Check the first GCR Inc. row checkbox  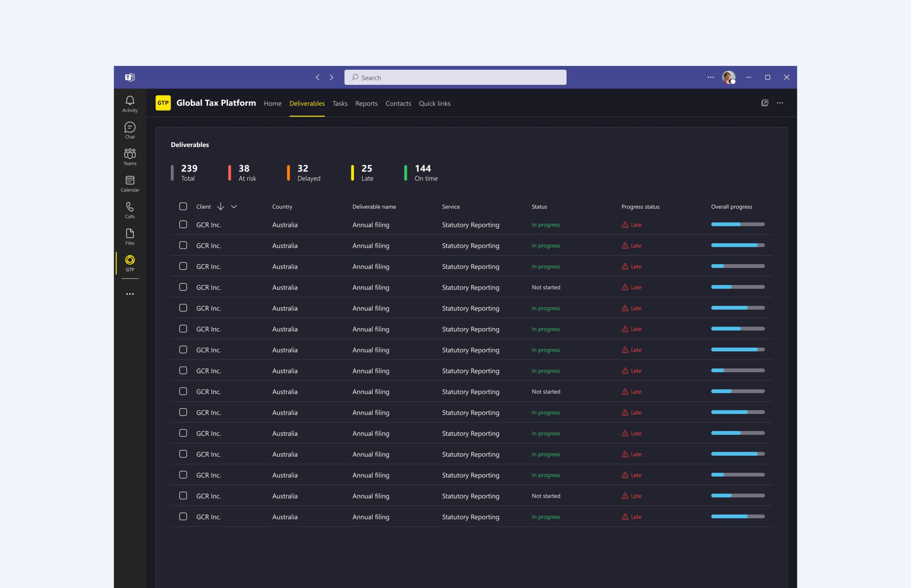tap(183, 224)
